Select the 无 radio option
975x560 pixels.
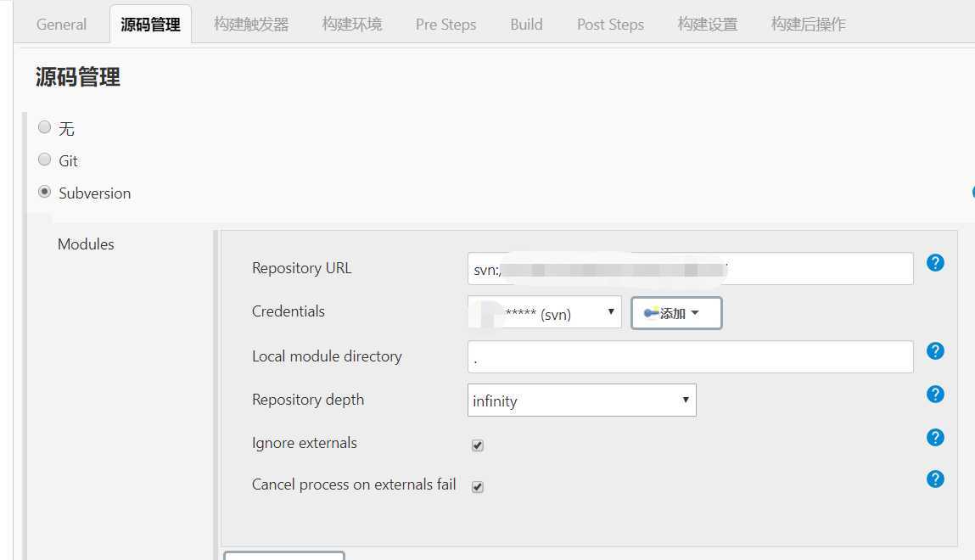pyautogui.click(x=44, y=127)
